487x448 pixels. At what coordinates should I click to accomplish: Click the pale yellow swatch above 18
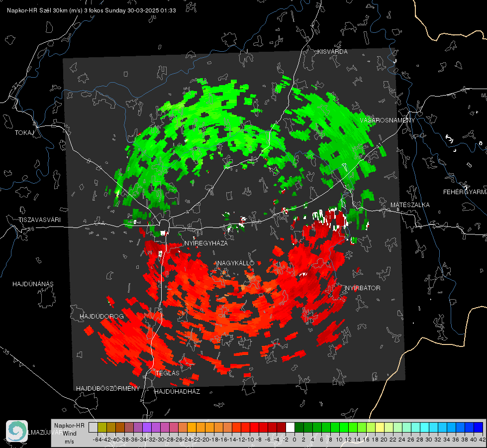coord(380,427)
